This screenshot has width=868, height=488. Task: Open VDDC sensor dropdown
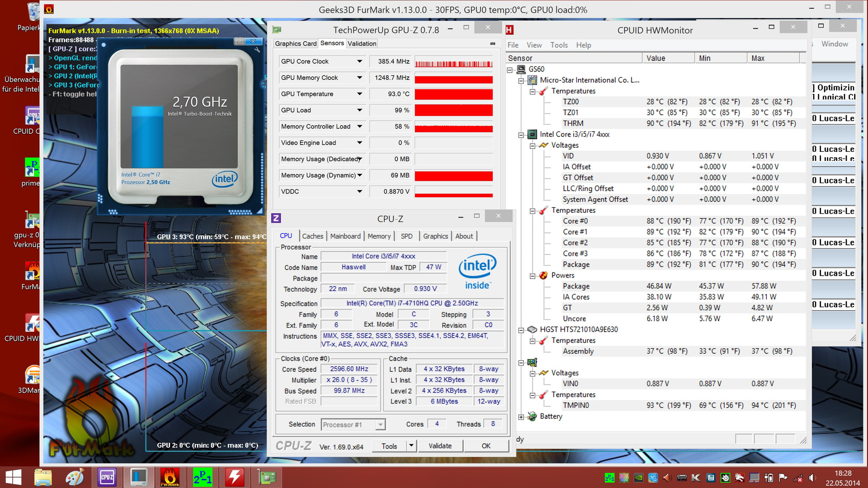(x=359, y=192)
